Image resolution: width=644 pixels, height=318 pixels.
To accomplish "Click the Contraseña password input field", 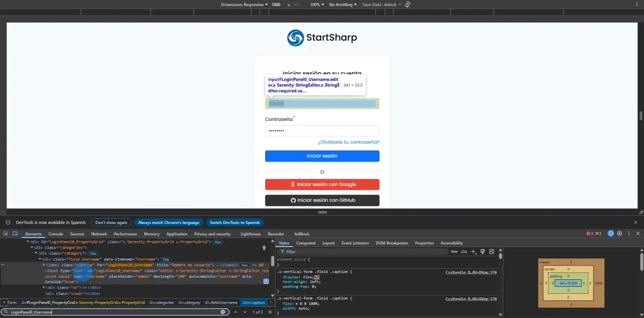I will (322, 130).
